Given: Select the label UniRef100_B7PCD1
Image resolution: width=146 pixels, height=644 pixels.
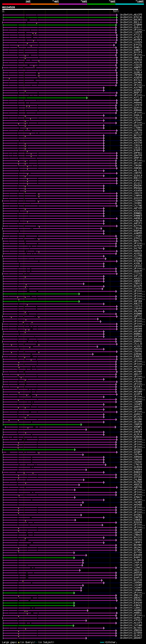Looking at the screenshot, I should (131, 45).
